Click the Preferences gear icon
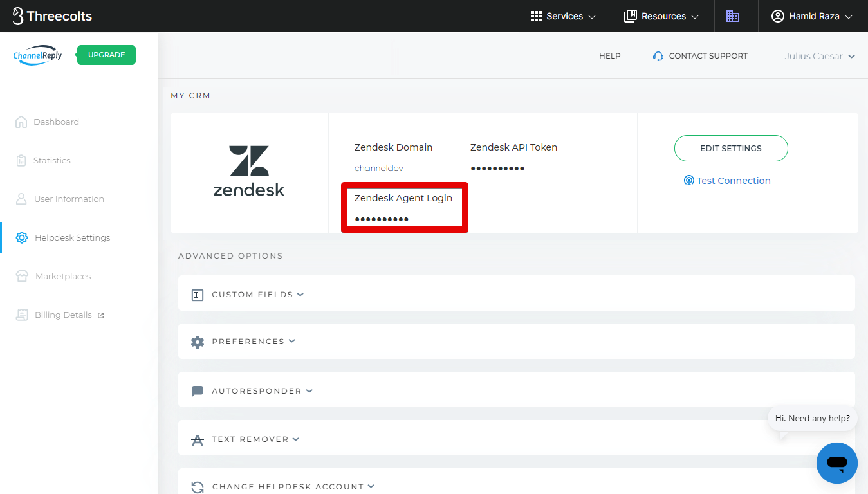868x494 pixels. [x=198, y=342]
